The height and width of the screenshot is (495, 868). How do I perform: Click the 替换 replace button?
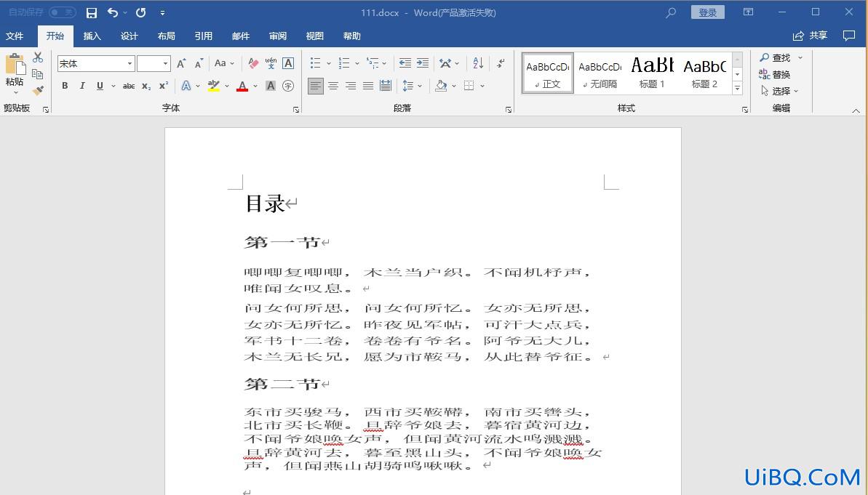(774, 74)
